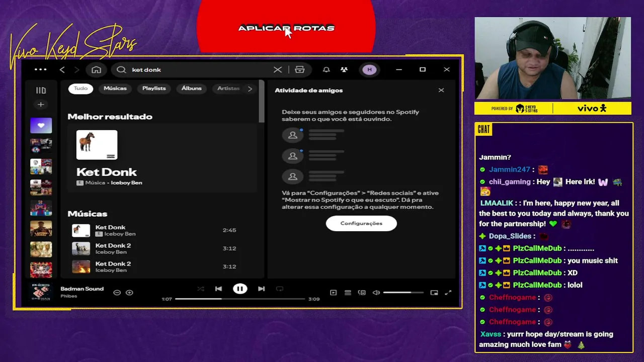The height and width of the screenshot is (362, 644).
Task: Open Liked Songs heart tile
Action: (41, 125)
